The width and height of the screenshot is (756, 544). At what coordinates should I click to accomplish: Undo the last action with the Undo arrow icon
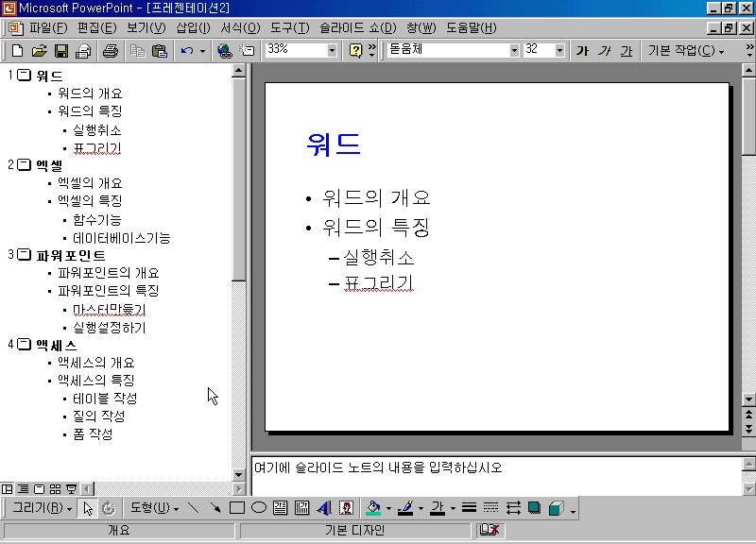(x=187, y=51)
